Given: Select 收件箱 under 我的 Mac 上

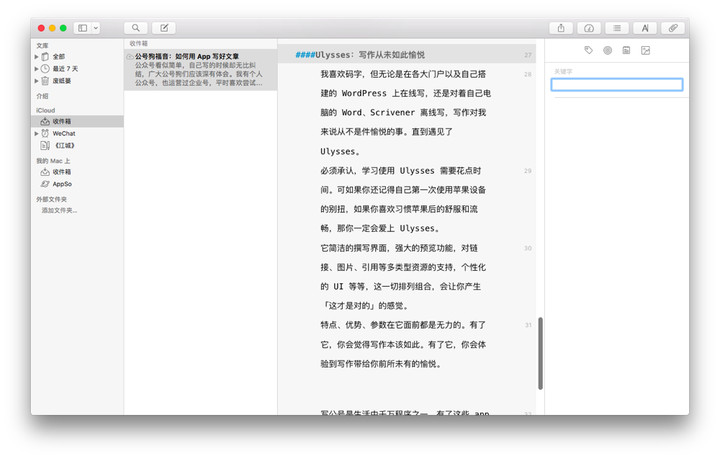Looking at the screenshot, I should click(x=61, y=172).
